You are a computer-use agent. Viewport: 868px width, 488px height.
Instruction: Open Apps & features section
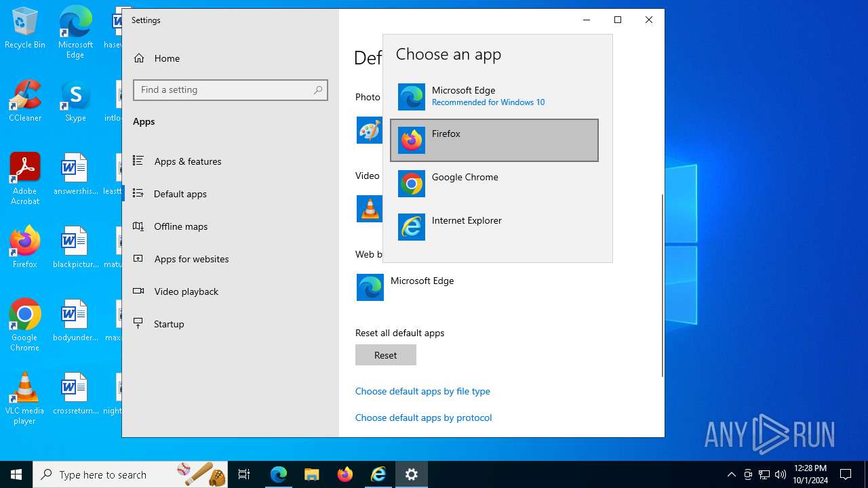point(187,161)
